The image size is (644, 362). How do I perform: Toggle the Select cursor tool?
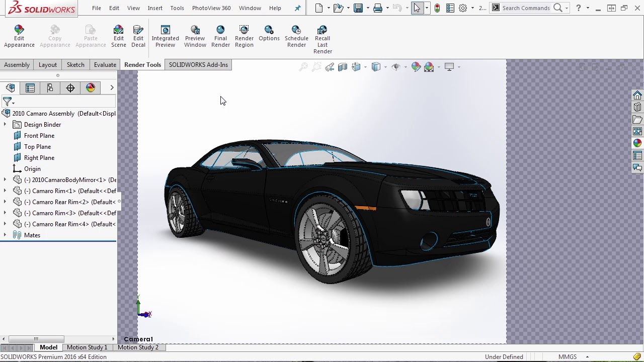click(x=417, y=8)
